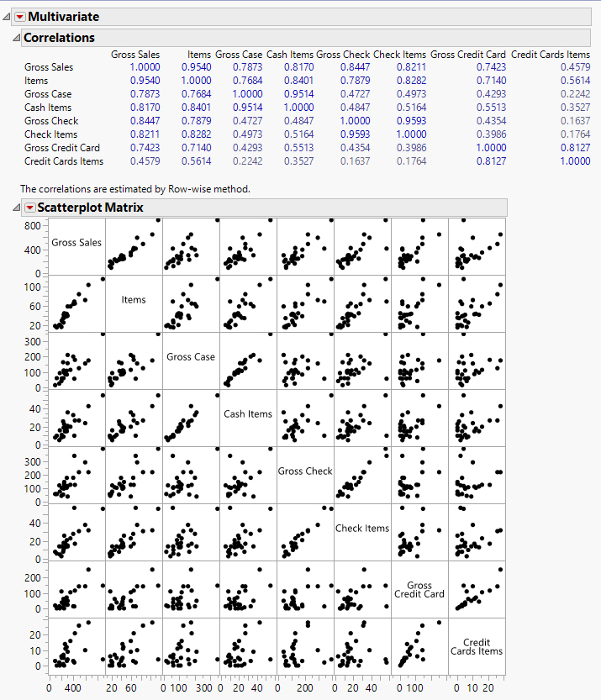This screenshot has height=700, width=601.
Task: Click the Cash Items versus Gross Case scatterplot
Action: [191, 418]
